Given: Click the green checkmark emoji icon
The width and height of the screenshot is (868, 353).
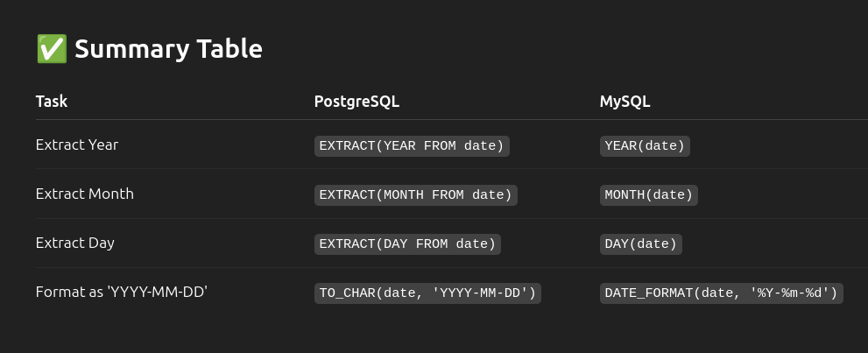Looking at the screenshot, I should (52, 49).
